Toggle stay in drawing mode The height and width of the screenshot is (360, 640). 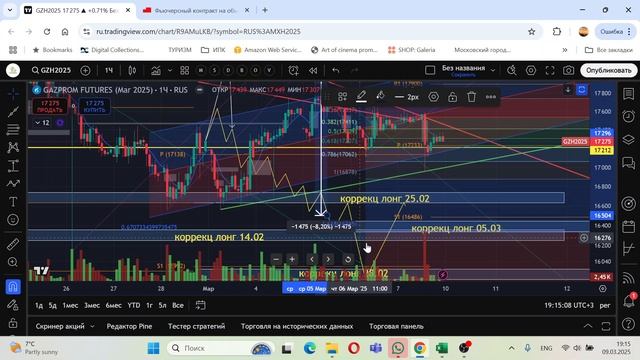pos(13,305)
